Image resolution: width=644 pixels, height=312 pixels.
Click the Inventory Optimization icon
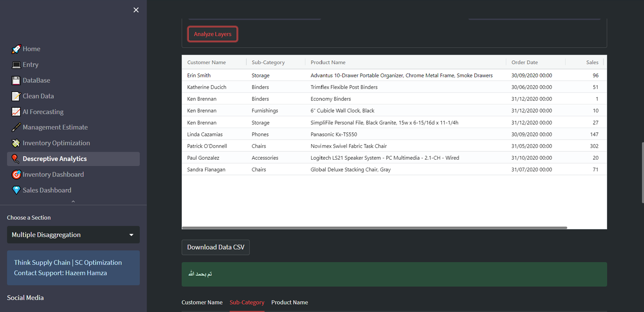tap(16, 143)
